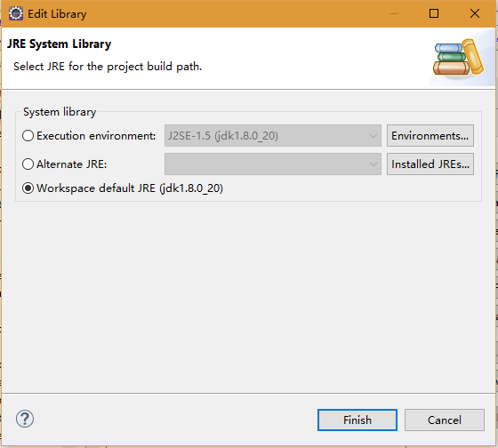Open the J2SE-1.5 execution environment dropdown
The image size is (498, 448).
click(273, 136)
